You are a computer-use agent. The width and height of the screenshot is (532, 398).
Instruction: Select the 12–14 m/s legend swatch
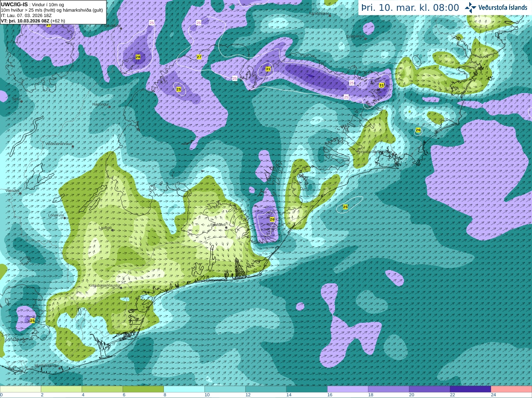click(266, 389)
